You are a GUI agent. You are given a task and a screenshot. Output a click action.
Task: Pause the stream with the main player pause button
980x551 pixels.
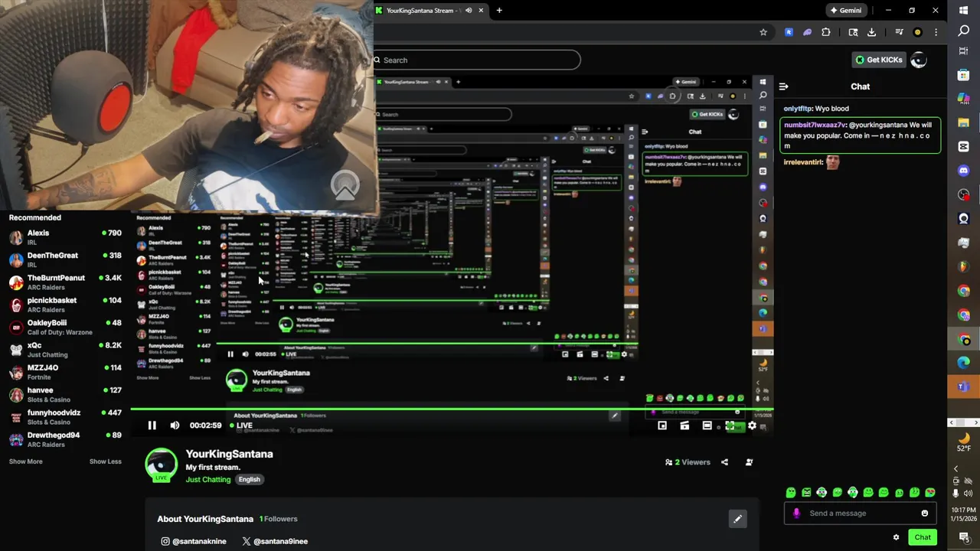[x=152, y=425]
